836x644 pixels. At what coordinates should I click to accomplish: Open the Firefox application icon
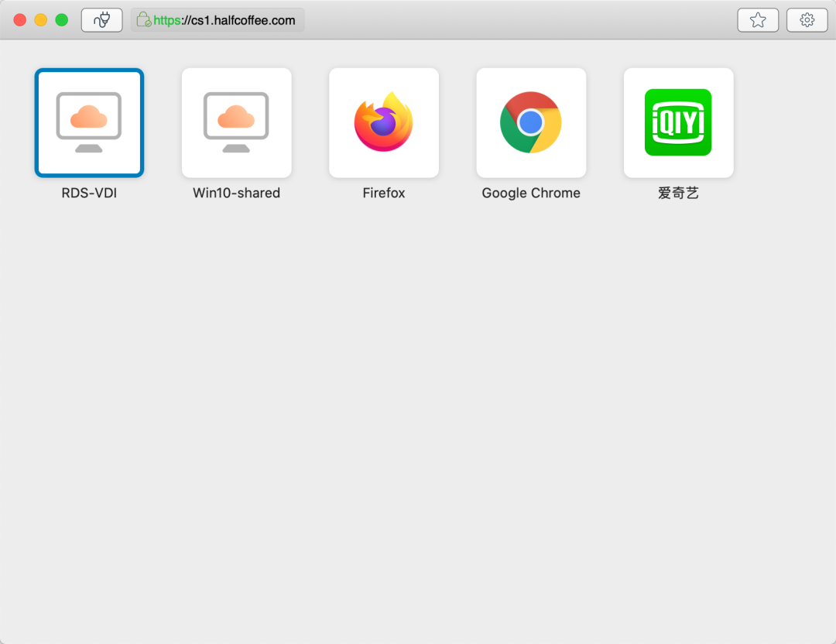[x=384, y=122]
